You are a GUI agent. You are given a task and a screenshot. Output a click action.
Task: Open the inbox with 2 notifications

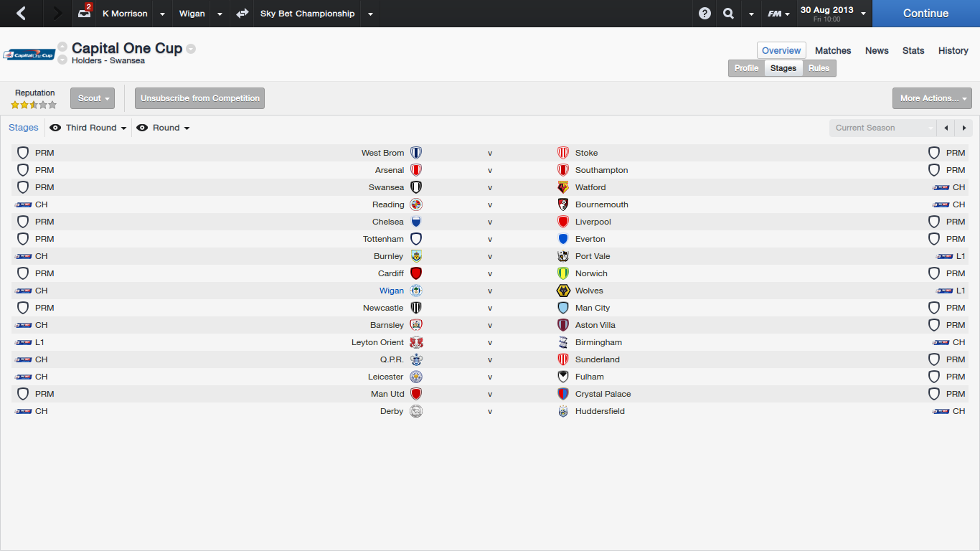[x=85, y=13]
